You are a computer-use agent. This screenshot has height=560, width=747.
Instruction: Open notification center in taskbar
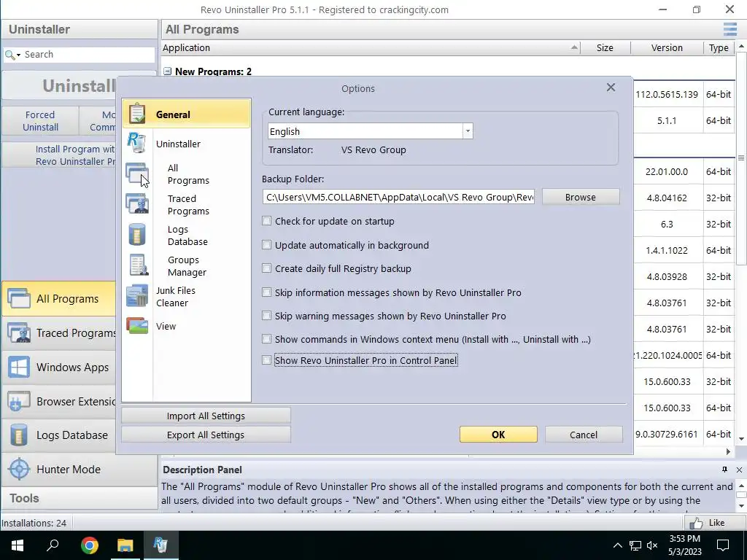point(723,545)
